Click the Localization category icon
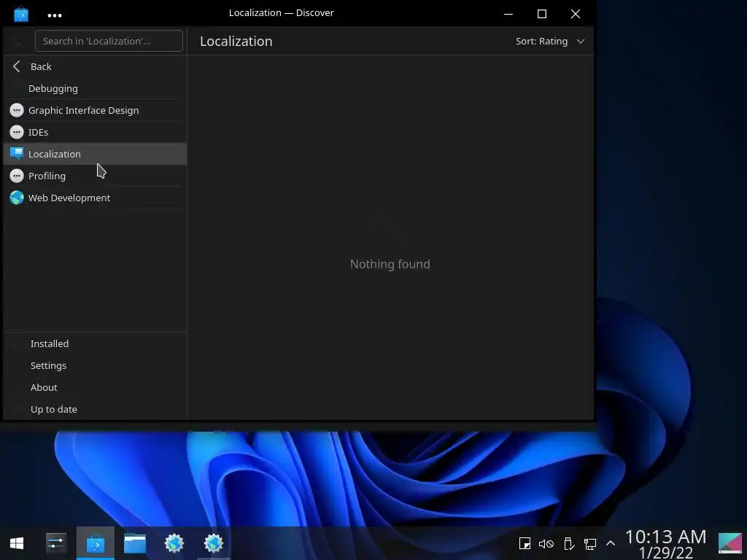 coord(17,153)
